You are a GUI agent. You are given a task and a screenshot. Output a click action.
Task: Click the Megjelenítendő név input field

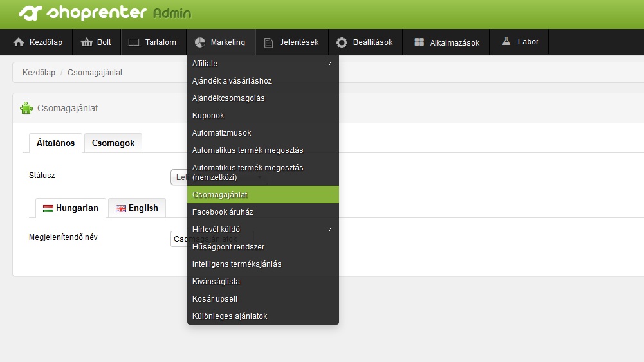tap(212, 239)
